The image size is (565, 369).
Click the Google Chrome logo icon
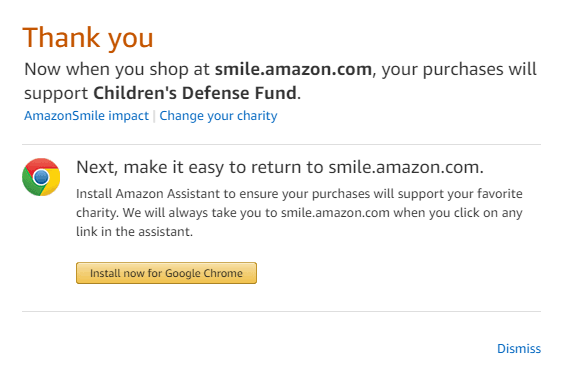pos(41,177)
